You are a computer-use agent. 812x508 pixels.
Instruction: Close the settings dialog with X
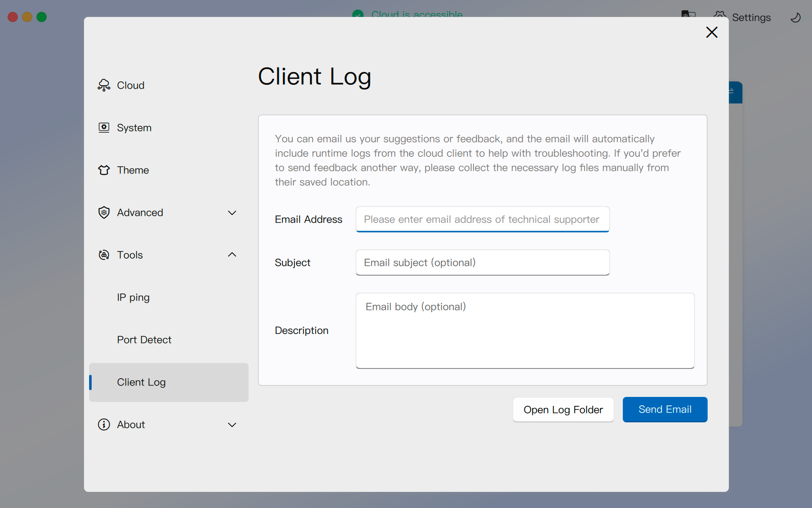tap(711, 32)
